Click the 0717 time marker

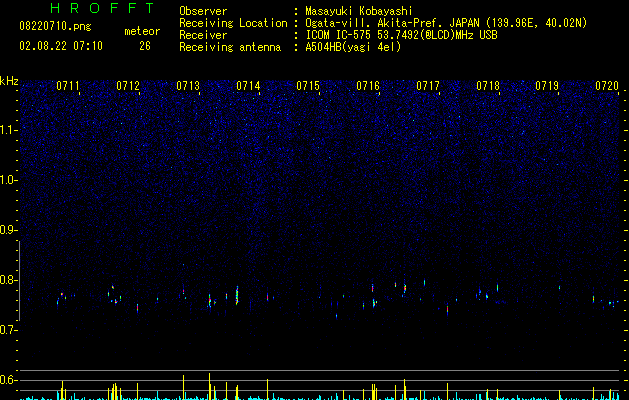[428, 86]
